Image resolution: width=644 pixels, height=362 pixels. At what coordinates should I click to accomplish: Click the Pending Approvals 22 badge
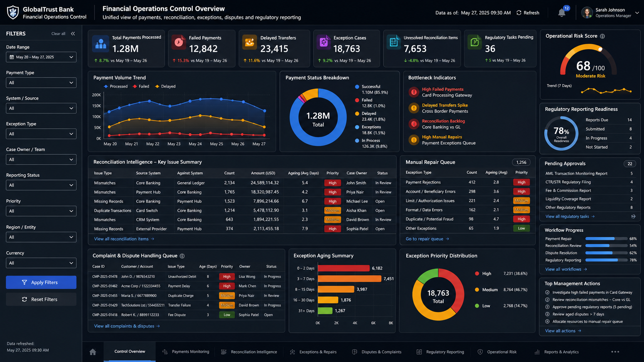[x=630, y=164]
